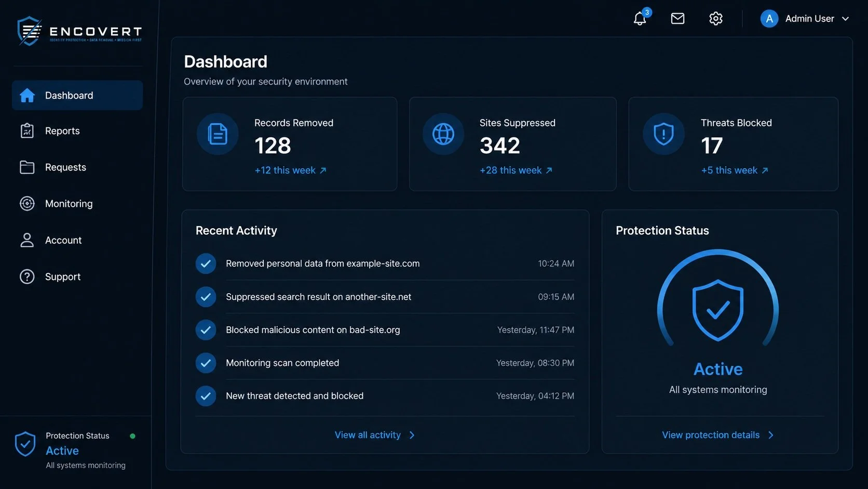Click the Account person icon
Viewport: 868px width, 489px height.
tap(27, 240)
